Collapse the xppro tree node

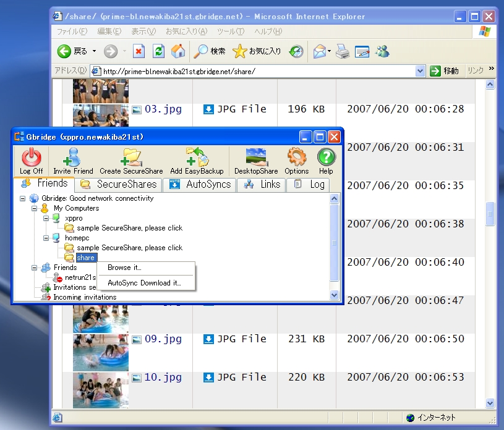coord(46,218)
